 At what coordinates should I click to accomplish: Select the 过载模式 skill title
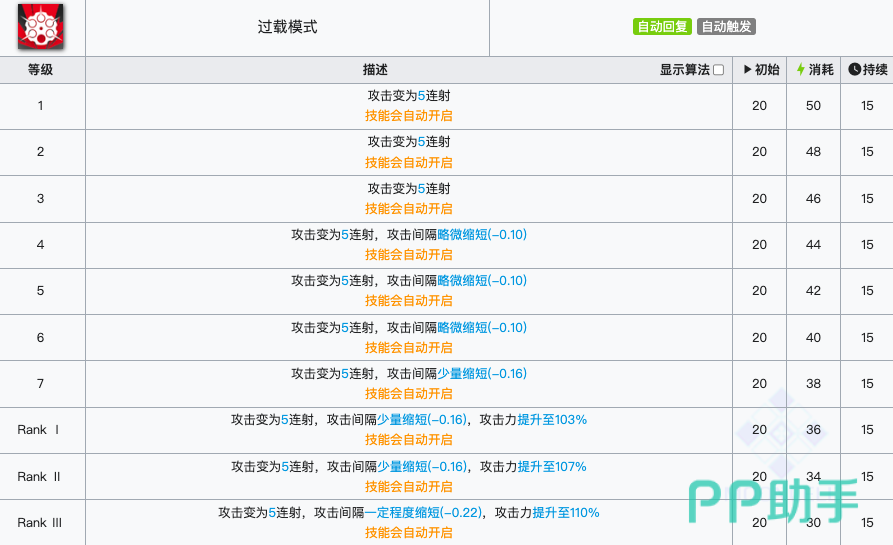point(287,27)
